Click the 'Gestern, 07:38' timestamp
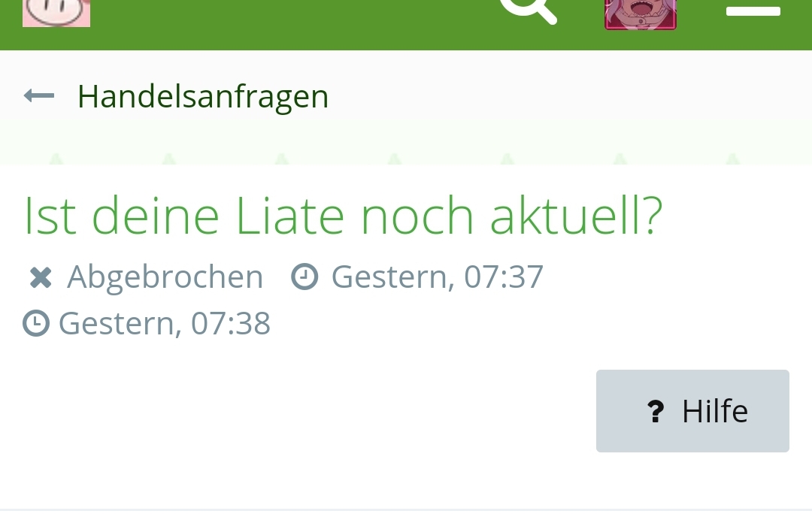 pyautogui.click(x=165, y=324)
